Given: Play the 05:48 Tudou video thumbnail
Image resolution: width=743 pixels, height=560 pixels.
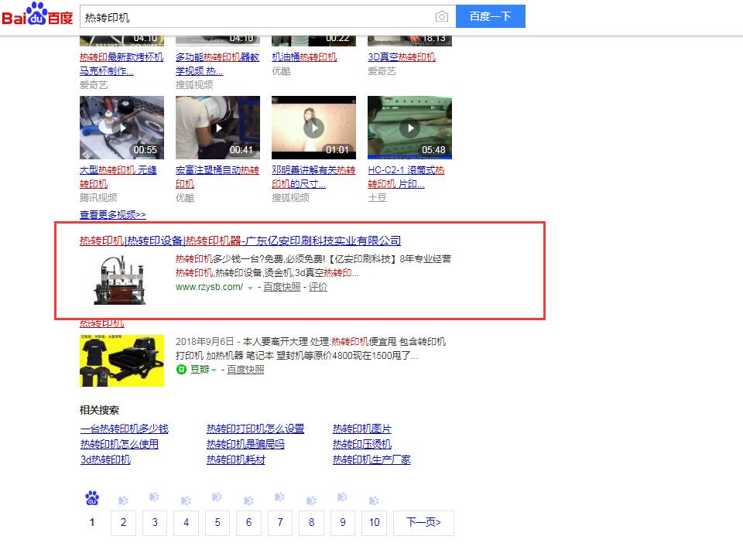Looking at the screenshot, I should click(x=409, y=128).
